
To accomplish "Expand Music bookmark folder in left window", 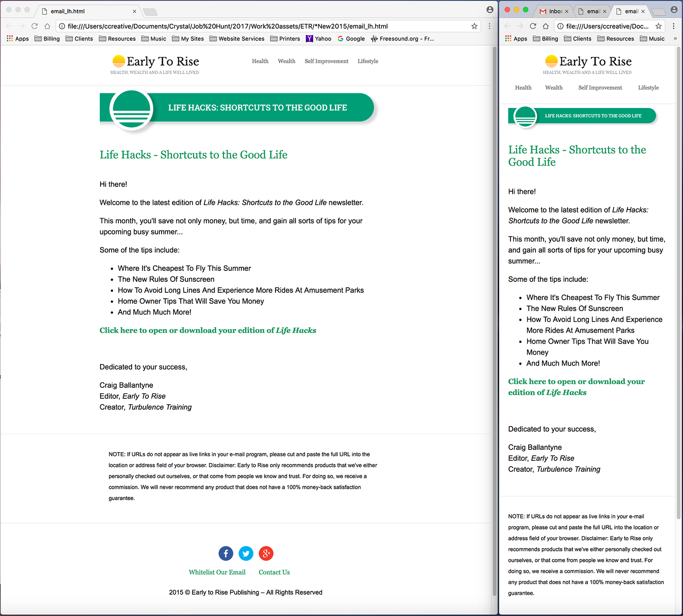I will (154, 39).
